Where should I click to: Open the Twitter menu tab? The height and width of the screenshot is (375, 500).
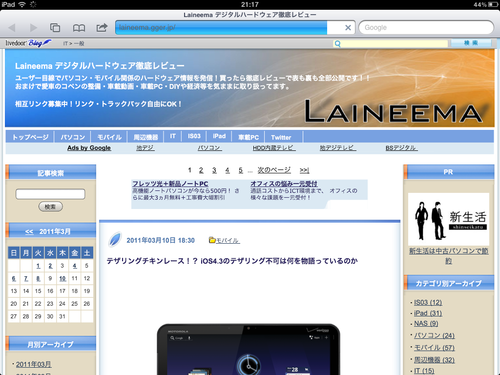pos(281,137)
